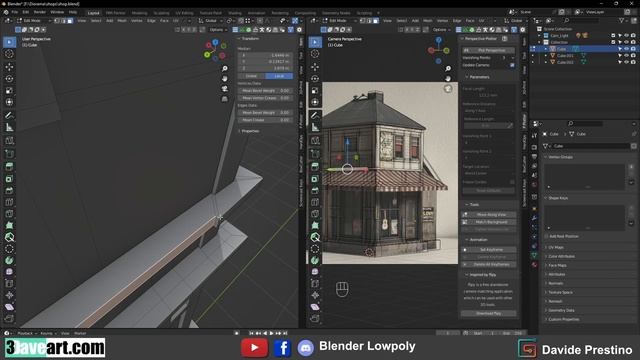Toggle the Collection exclude checkbox in outliner
This screenshot has height=360, width=640.
(x=613, y=42)
